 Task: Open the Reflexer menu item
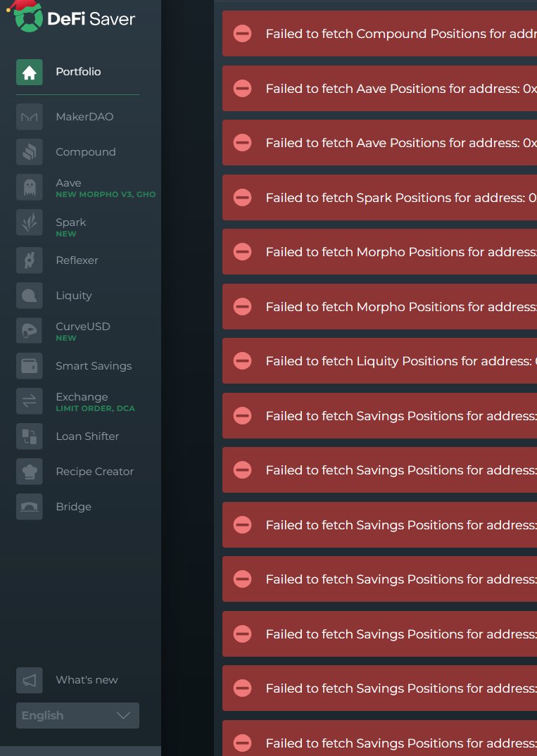(77, 260)
